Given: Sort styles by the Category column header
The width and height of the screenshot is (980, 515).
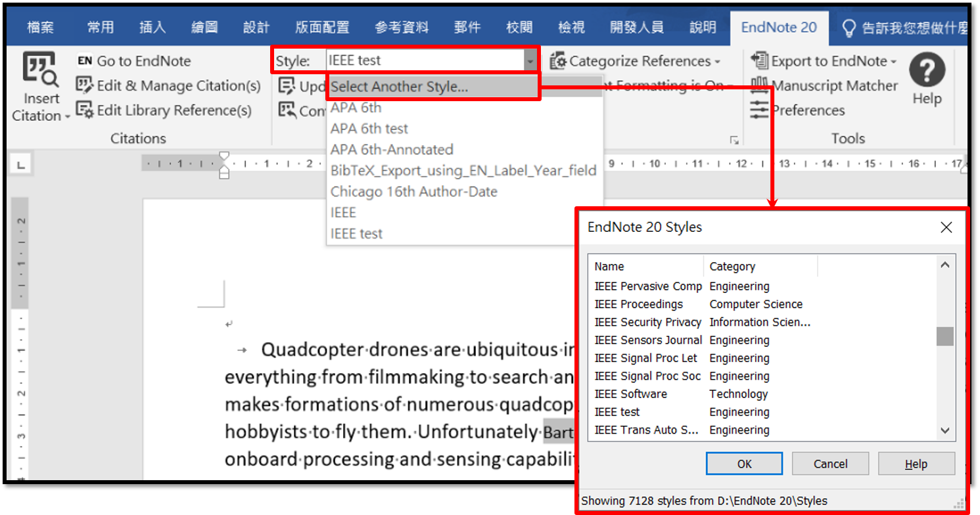Looking at the screenshot, I should [x=760, y=267].
